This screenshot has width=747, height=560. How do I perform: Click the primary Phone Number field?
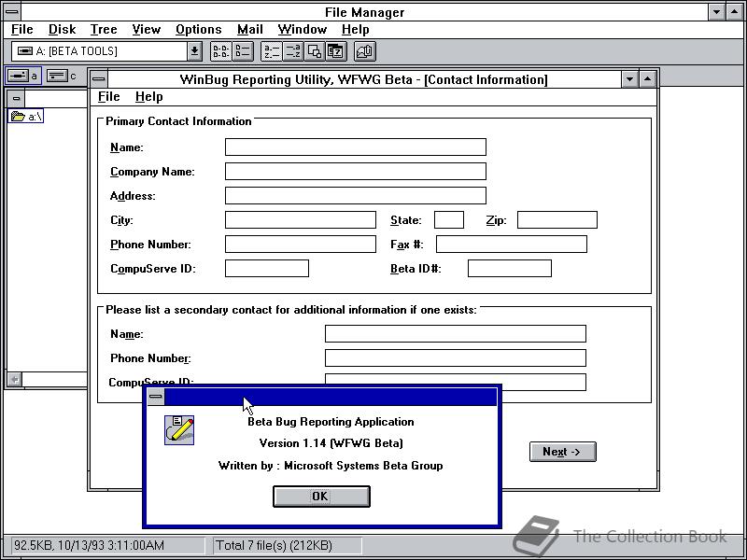click(300, 244)
